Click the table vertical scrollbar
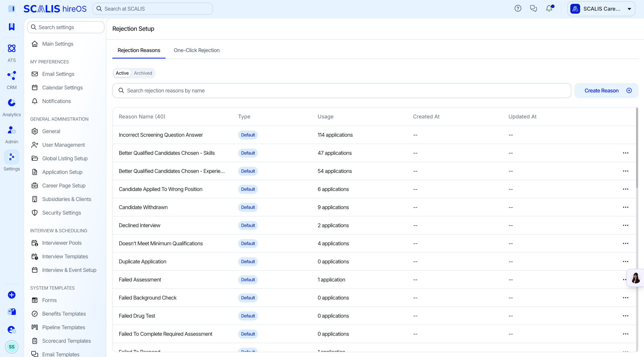 click(x=637, y=148)
